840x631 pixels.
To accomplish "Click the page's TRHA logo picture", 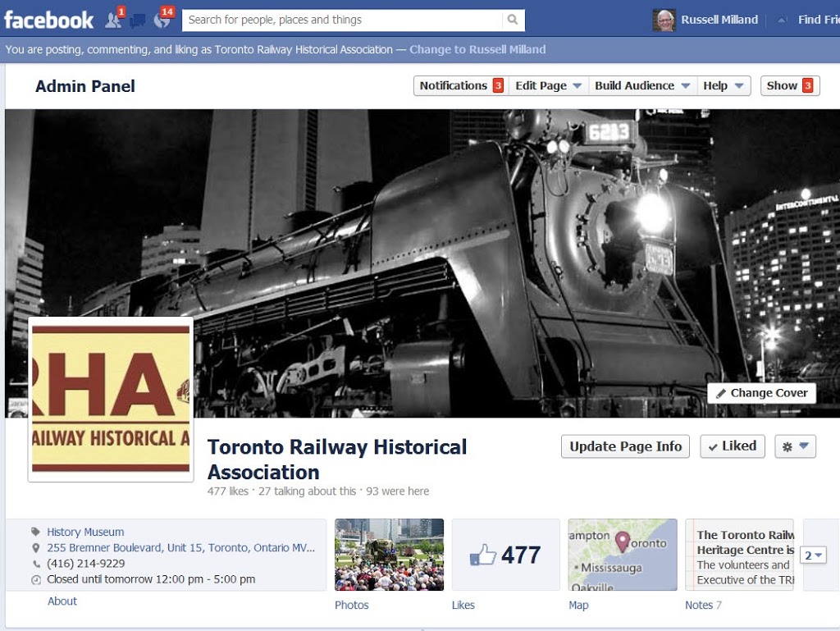I will 111,400.
